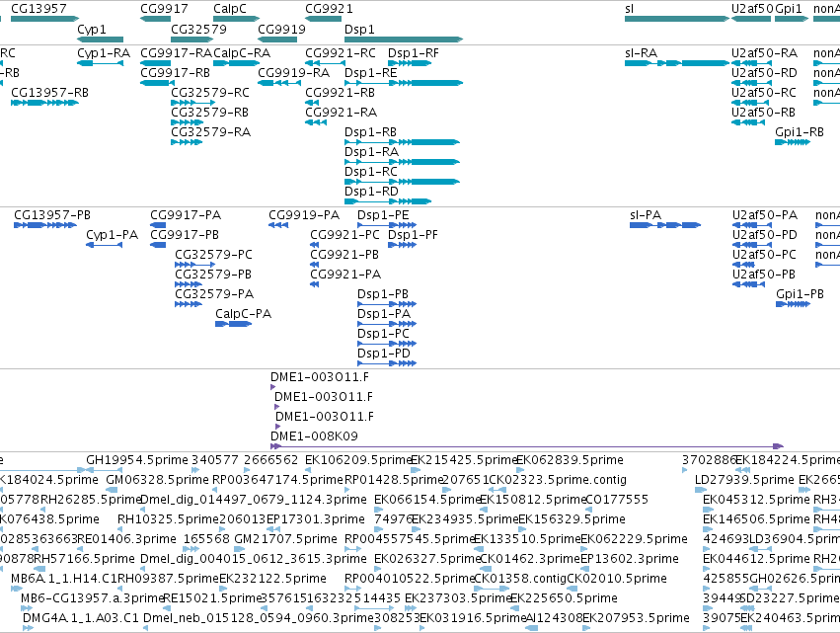Viewport: 840px width, 633px height.
Task: Select the Gpi1-PB protein label
Action: (x=800, y=294)
